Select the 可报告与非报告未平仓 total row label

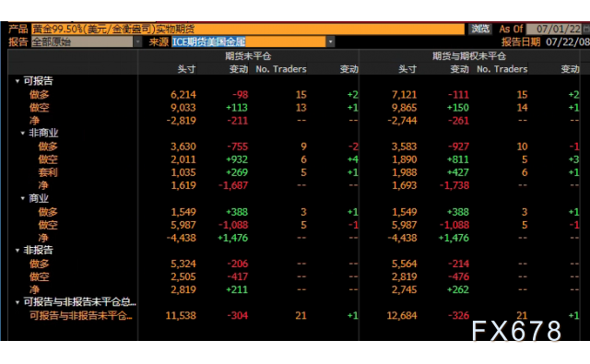[x=81, y=315]
